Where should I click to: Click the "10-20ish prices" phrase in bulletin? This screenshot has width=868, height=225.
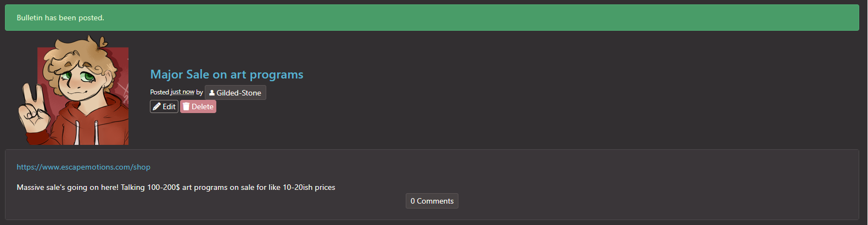pos(309,187)
